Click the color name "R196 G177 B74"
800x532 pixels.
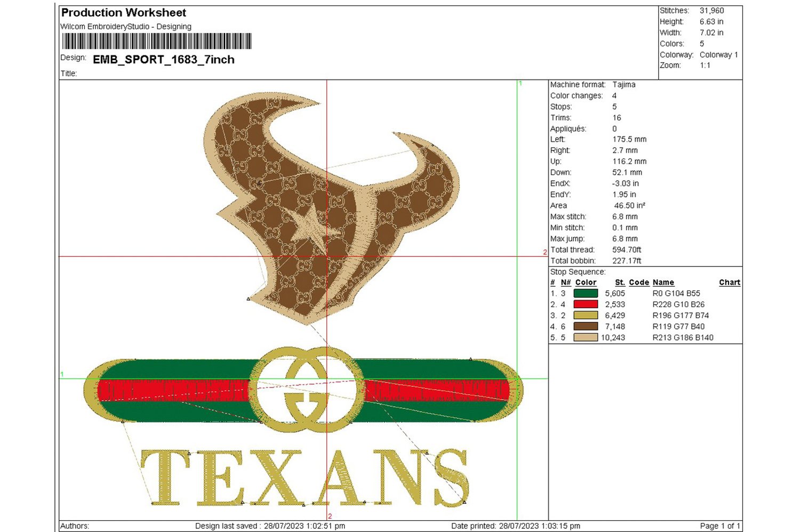coord(681,316)
